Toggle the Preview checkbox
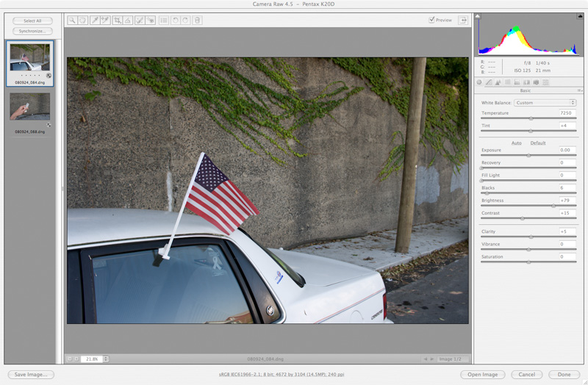This screenshot has height=385, width=588. pyautogui.click(x=432, y=20)
